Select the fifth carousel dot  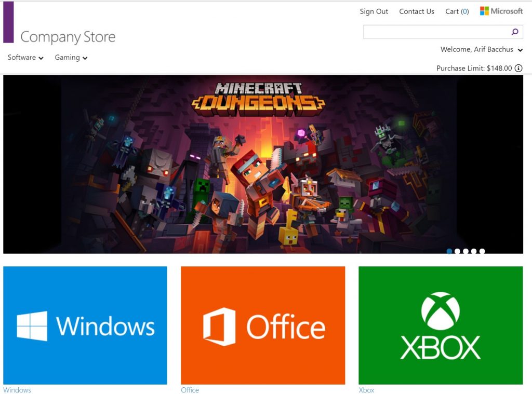(482, 251)
